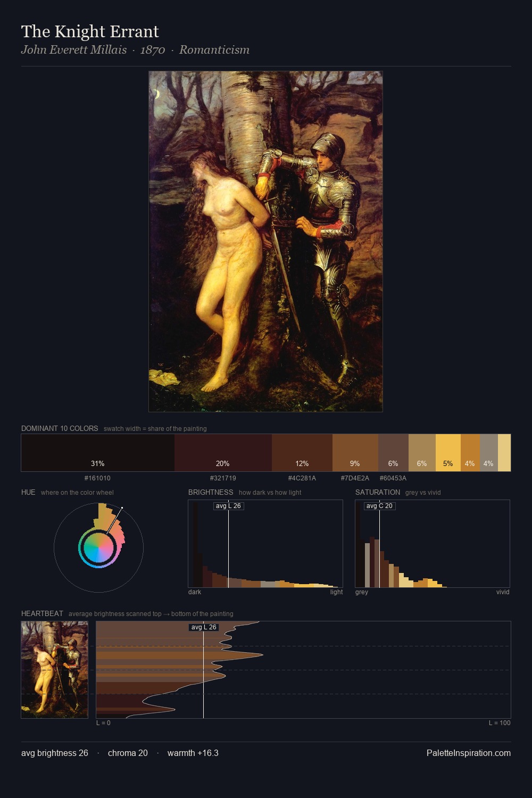This screenshot has height=798, width=532.
Task: Select the 5% bright yellow swatch
Action: coord(448,453)
